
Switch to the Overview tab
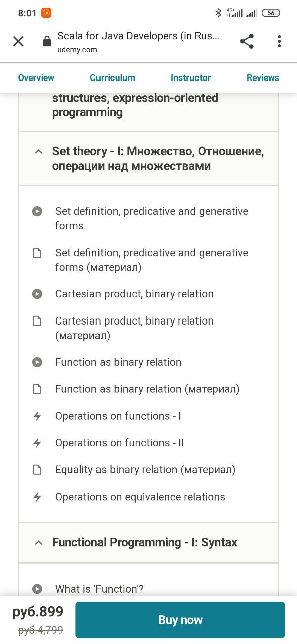click(x=36, y=78)
